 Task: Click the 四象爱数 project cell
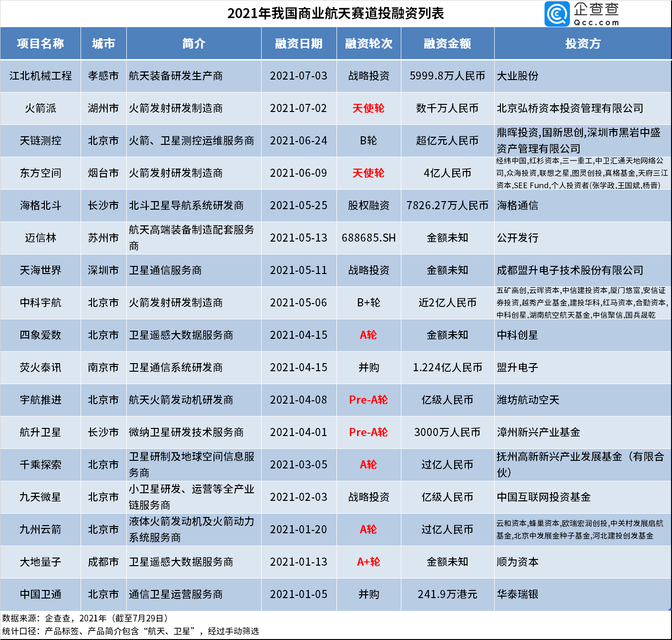coord(41,335)
